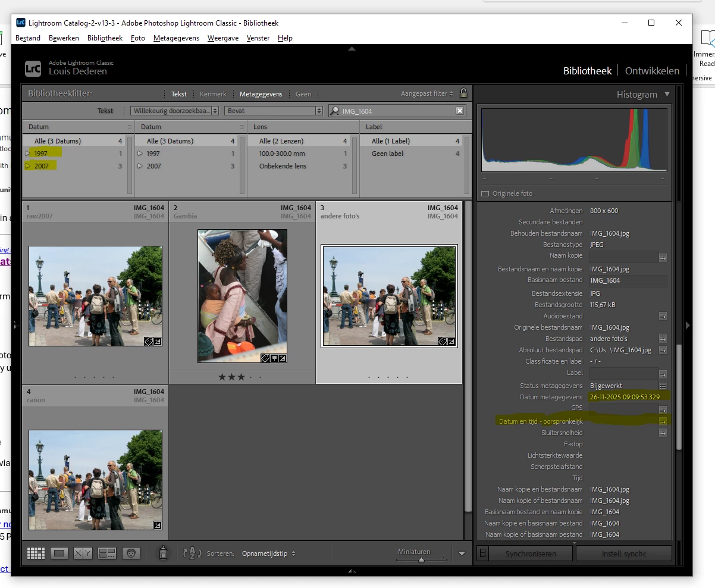Open Survey view icon

coord(107,553)
